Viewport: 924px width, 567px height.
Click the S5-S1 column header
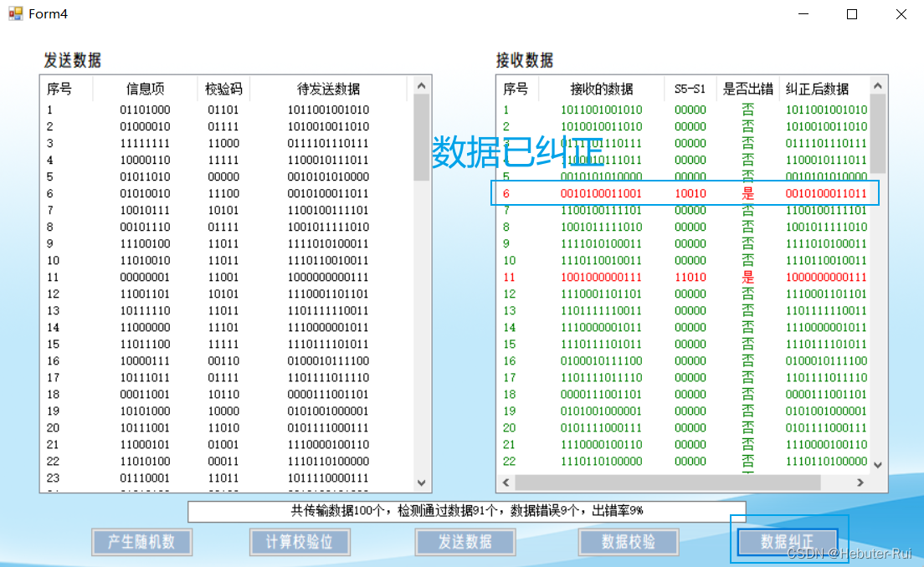690,89
